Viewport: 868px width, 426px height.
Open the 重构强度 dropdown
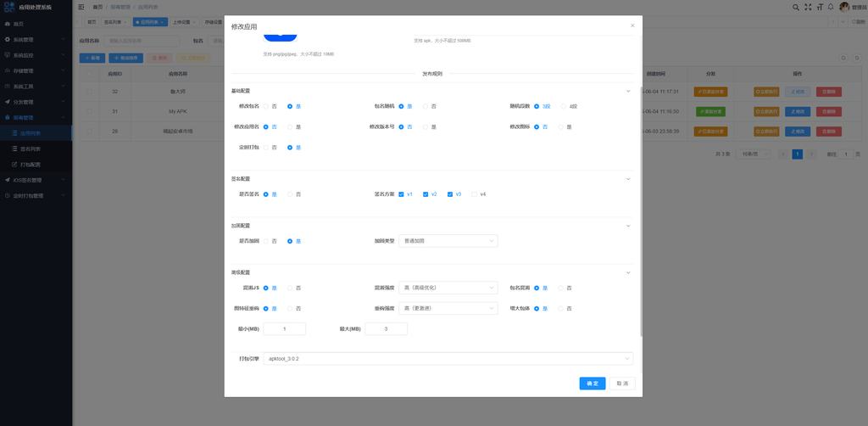(x=448, y=308)
